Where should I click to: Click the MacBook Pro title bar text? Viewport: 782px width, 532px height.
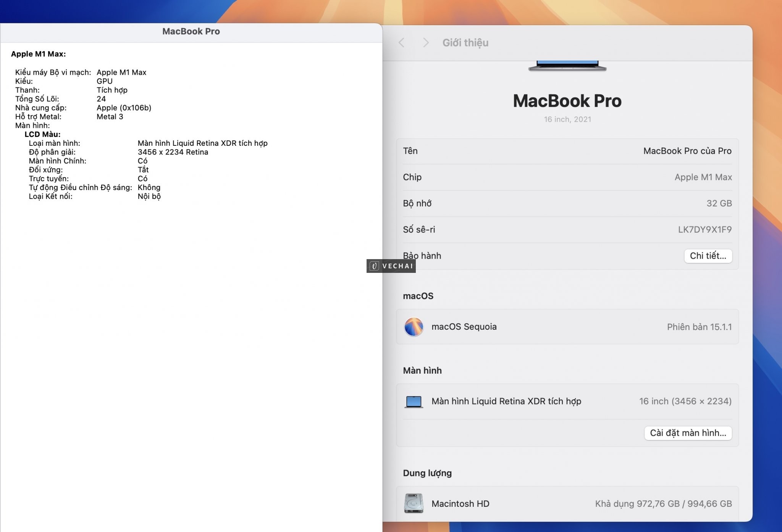[x=191, y=31]
